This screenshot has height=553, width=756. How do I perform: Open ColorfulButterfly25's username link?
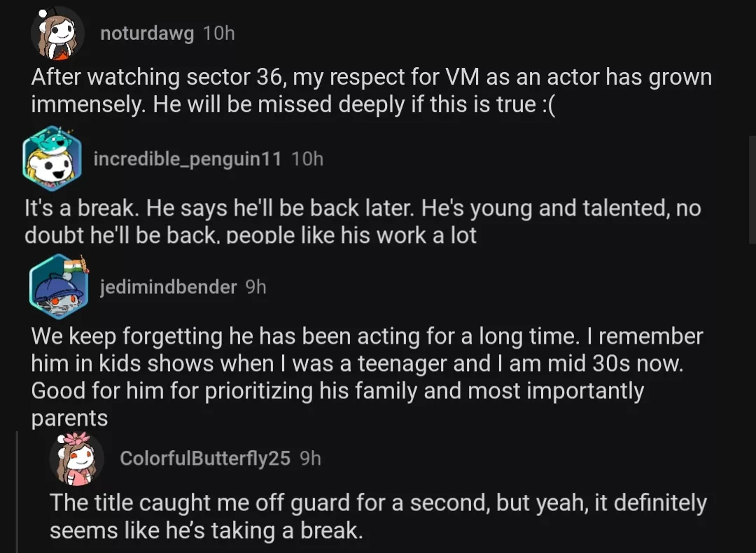click(x=204, y=458)
